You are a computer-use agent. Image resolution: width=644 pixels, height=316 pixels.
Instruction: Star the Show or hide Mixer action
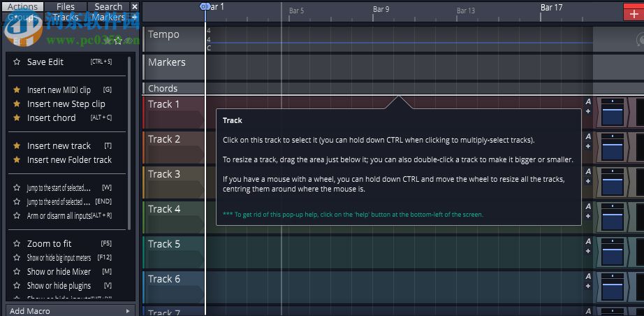17,272
